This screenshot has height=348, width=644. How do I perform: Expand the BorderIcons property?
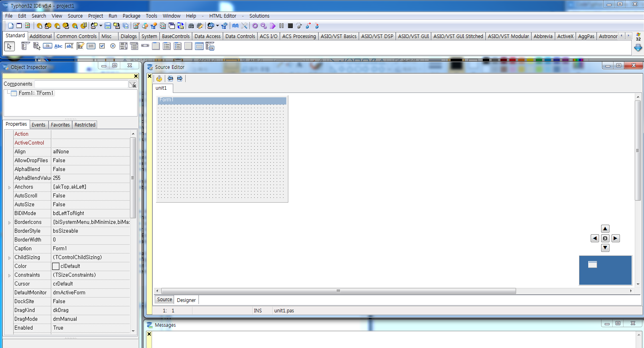[9, 222]
